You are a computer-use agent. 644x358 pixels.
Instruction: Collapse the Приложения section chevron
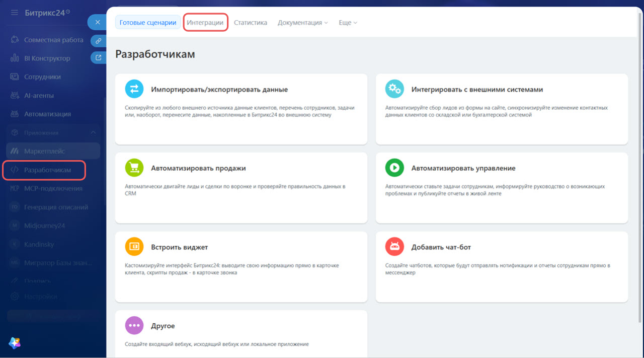pos(93,133)
